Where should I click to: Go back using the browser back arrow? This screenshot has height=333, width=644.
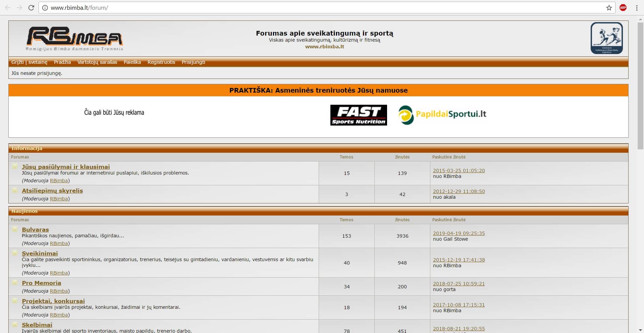[8, 8]
